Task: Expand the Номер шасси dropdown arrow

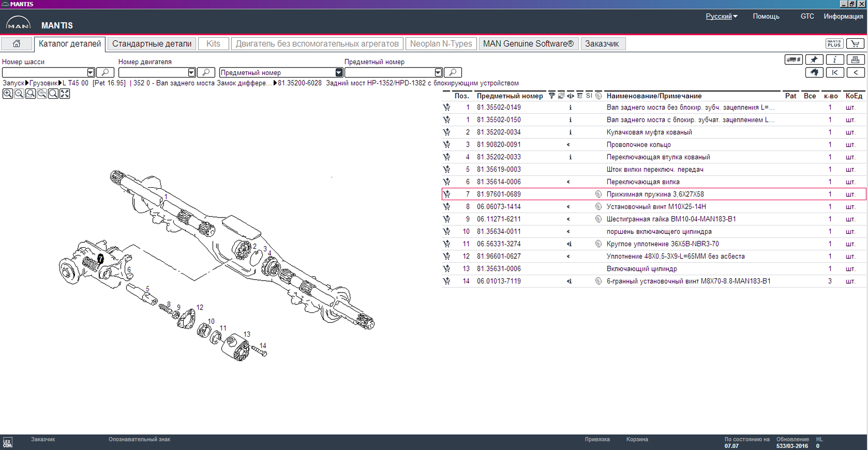Action: (90, 73)
